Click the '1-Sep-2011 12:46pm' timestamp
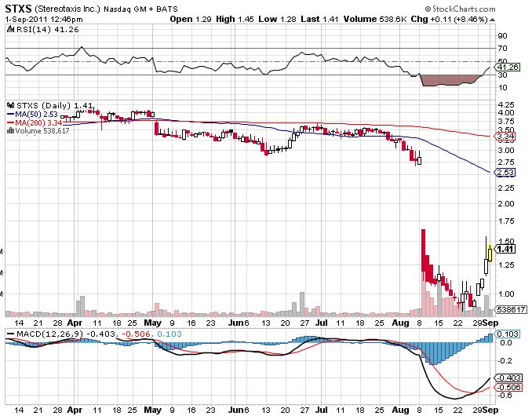Viewport: 532px width, 416px height. coord(44,20)
